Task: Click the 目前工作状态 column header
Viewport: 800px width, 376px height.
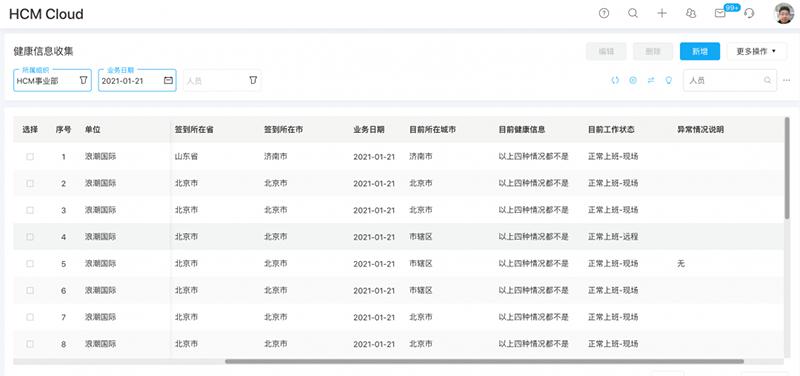Action: (611, 130)
